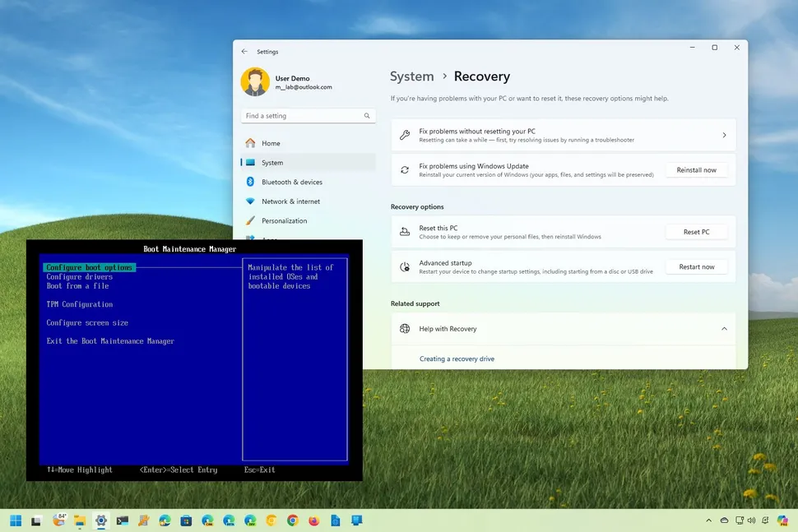The image size is (798, 532).
Task: Launch File Explorer from the taskbar
Action: pos(80,520)
